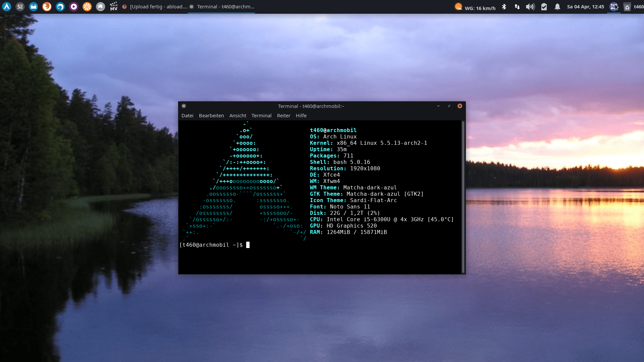
Task: Open the Ansicht menu
Action: [238, 116]
